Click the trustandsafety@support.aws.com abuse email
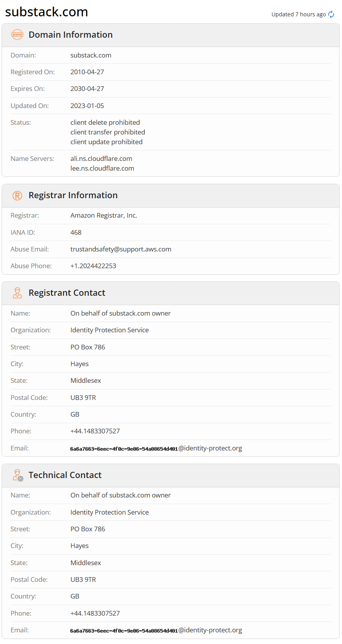Screen dimensions: 342x644 pyautogui.click(x=121, y=249)
